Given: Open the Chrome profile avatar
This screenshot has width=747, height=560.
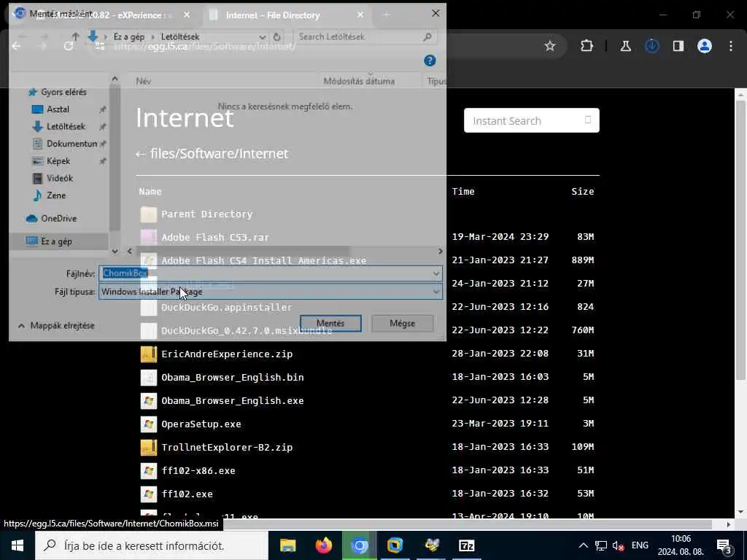Looking at the screenshot, I should tap(704, 46).
